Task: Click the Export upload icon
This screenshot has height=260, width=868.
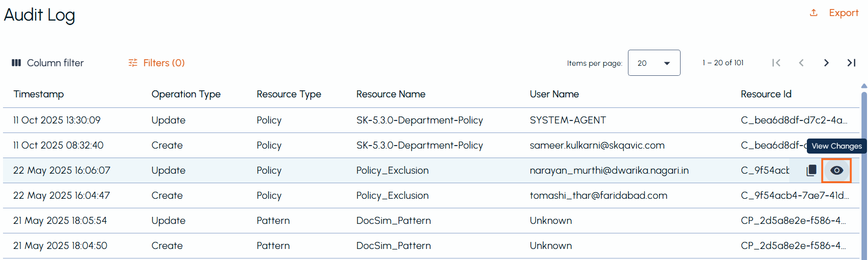Action: (814, 13)
